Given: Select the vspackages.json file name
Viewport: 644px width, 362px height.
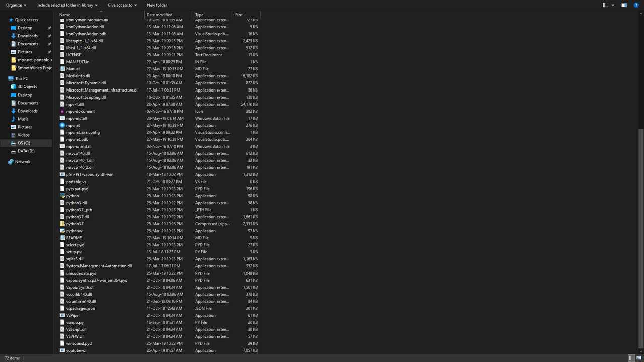Looking at the screenshot, I should [80, 308].
